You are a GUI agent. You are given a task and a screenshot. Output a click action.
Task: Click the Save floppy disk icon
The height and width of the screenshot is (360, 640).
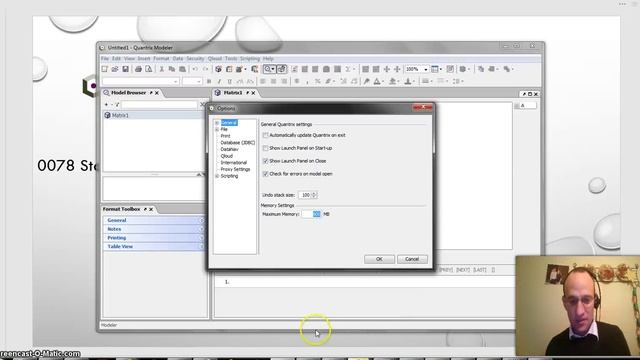point(125,69)
